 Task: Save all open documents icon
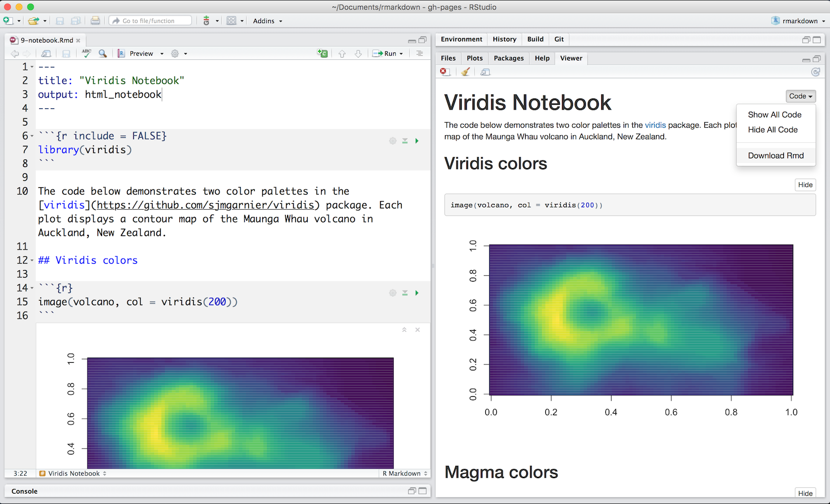[76, 21]
